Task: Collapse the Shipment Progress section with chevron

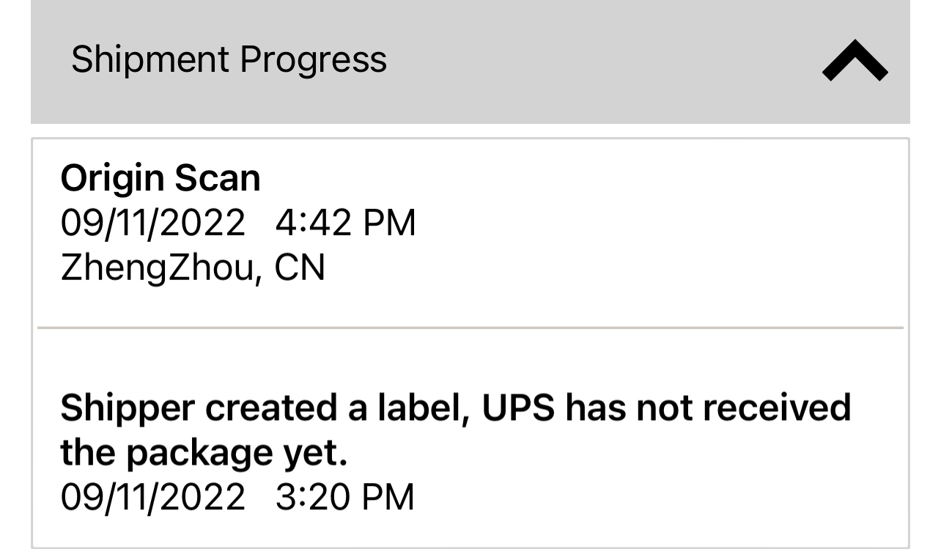Action: (855, 62)
